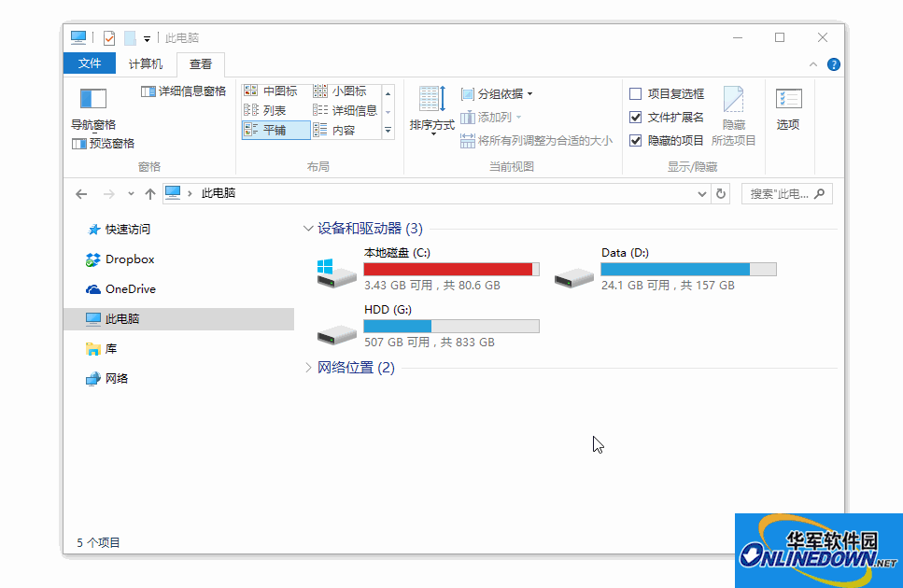Switch to 详细信息 view layout

pyautogui.click(x=343, y=109)
